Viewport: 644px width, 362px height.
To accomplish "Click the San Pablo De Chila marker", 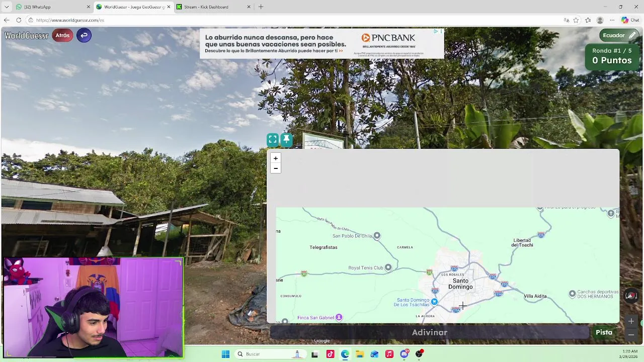I will tap(377, 235).
